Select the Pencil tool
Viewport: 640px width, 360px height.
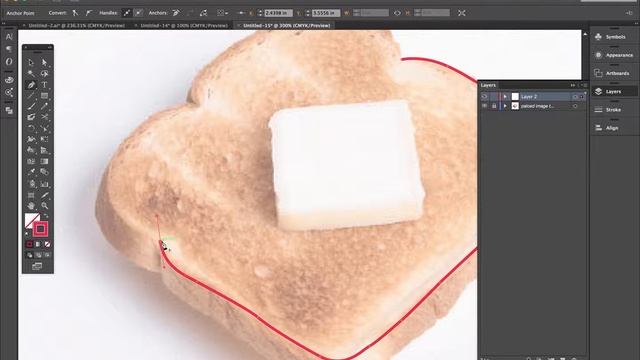pyautogui.click(x=44, y=107)
